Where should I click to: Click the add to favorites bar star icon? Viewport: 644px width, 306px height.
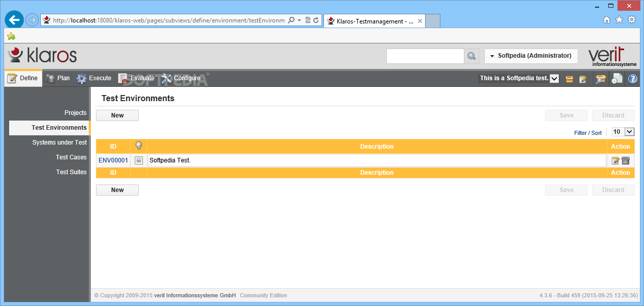(x=11, y=36)
